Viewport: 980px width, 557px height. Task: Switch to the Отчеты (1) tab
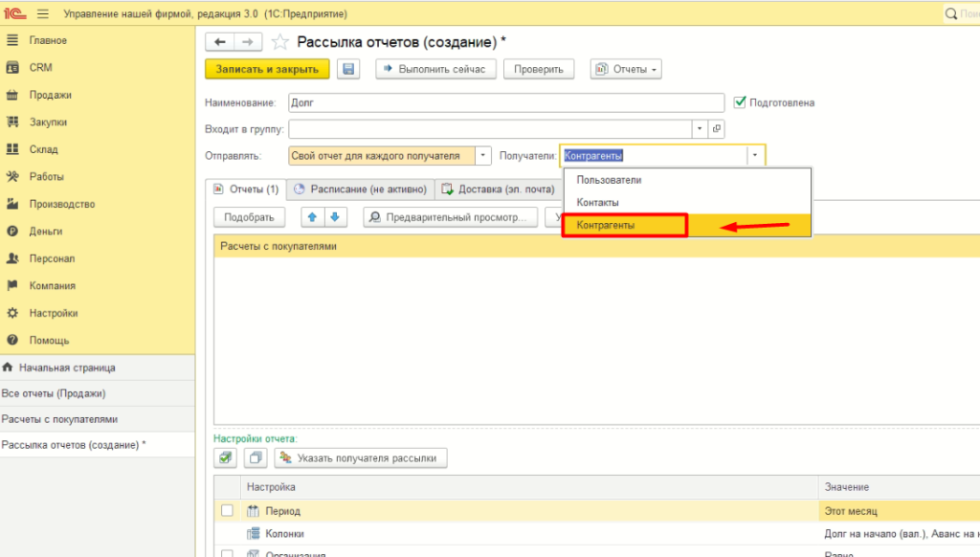click(246, 189)
